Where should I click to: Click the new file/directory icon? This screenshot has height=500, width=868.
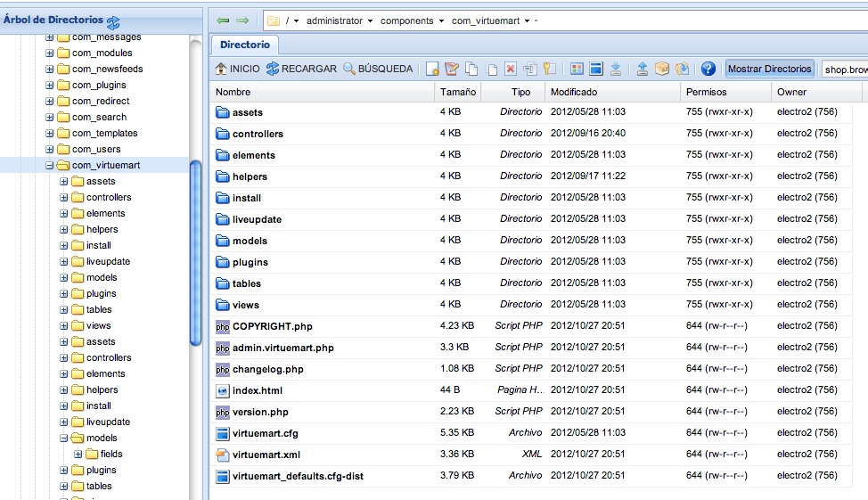(x=432, y=69)
